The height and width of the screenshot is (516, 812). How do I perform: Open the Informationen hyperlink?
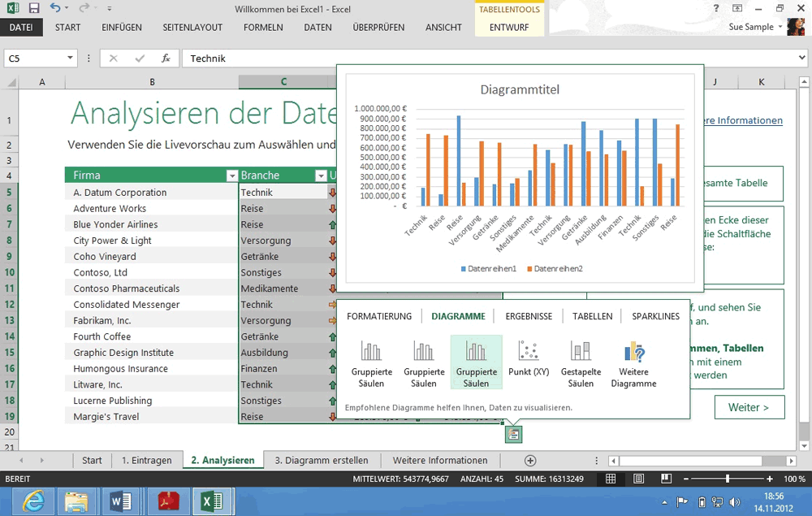(743, 120)
